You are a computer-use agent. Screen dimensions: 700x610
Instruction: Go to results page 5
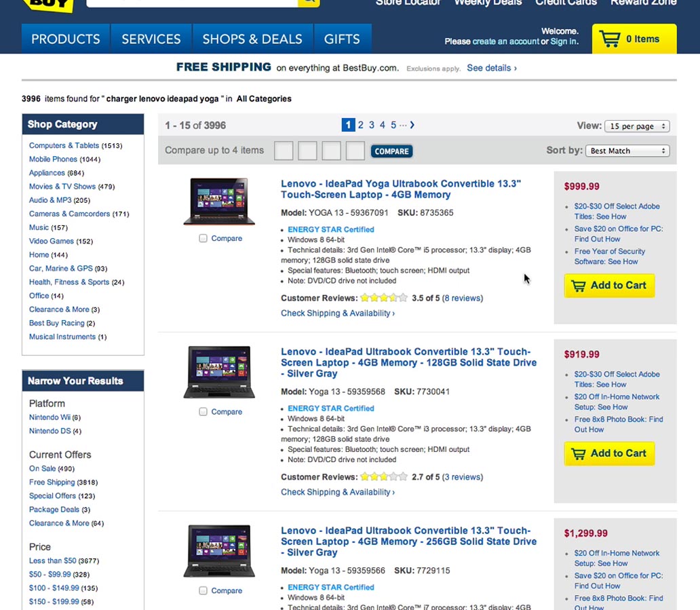click(x=393, y=125)
